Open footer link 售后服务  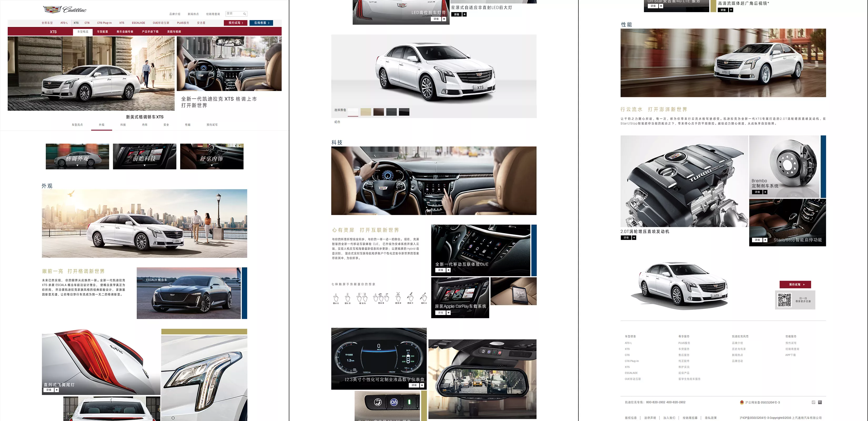pyautogui.click(x=684, y=355)
